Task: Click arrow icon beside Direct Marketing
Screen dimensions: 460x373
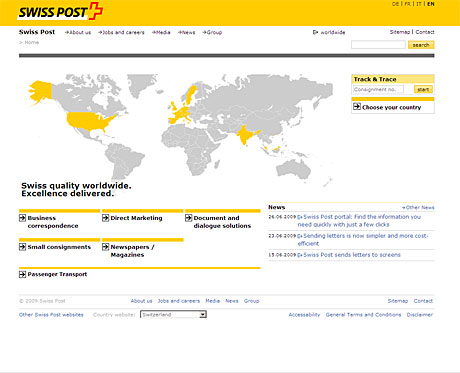Action: point(105,218)
